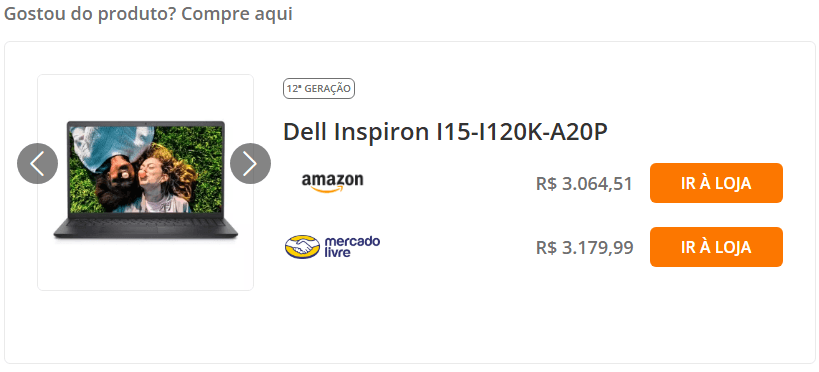Click the left chevron carousel circle
Screen dimensions: 819x372
37,164
